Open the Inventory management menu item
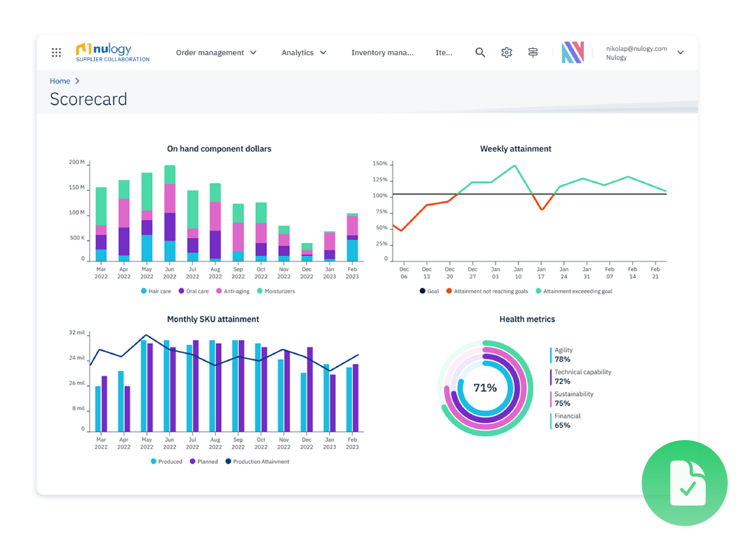This screenshot has width=756, height=551. tap(382, 53)
